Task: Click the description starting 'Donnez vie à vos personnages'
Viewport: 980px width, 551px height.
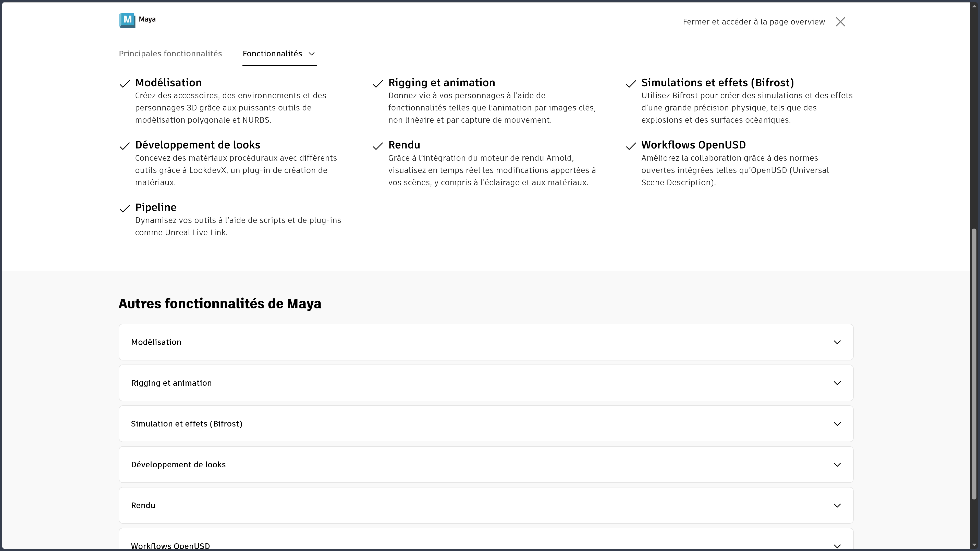Action: tap(492, 108)
